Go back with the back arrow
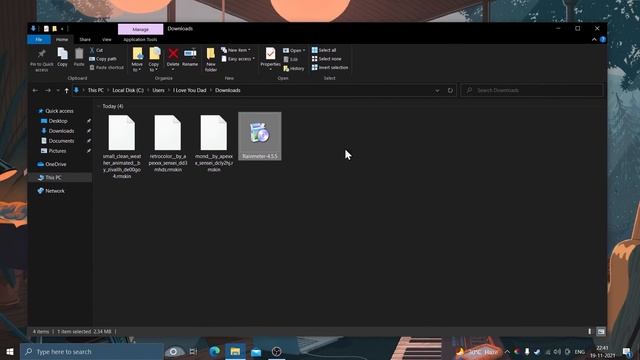640x360 pixels. point(35,90)
